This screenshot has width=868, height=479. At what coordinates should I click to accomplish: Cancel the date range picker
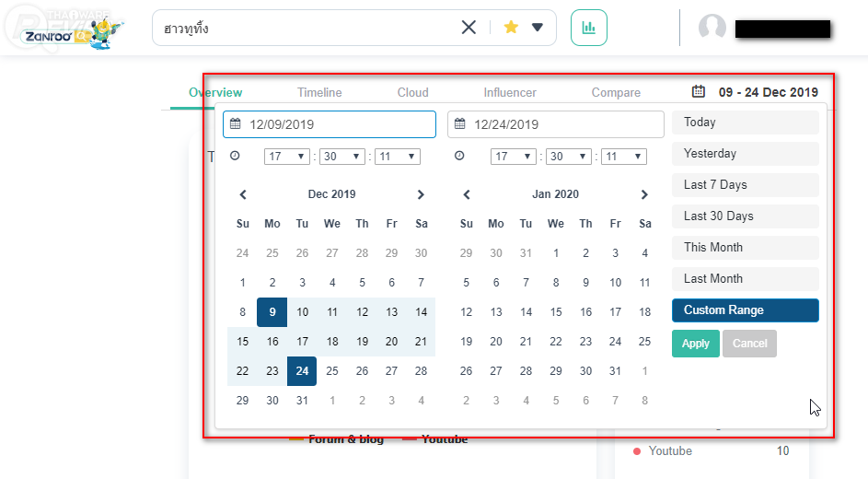click(x=749, y=344)
